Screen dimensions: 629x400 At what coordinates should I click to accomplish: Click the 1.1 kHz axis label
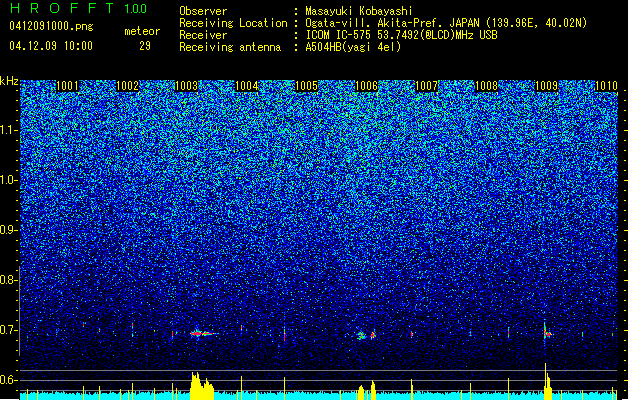click(9, 130)
